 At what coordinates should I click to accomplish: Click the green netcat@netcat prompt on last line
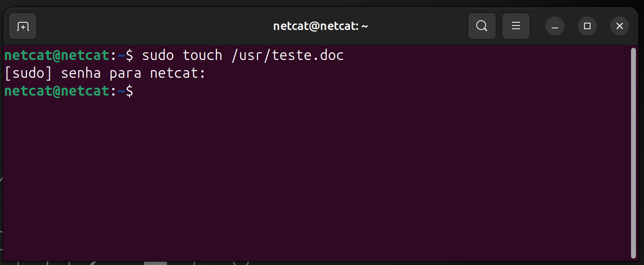click(57, 91)
